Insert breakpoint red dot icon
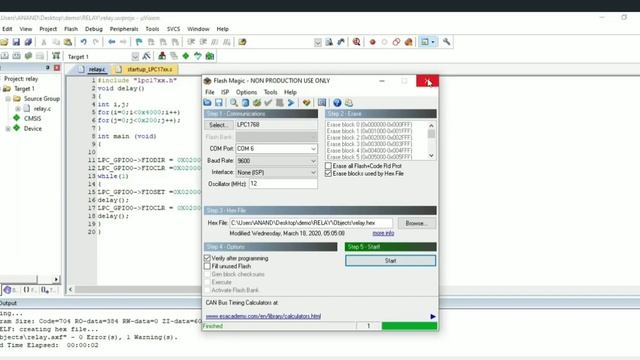640x360 pixels. pos(372,42)
